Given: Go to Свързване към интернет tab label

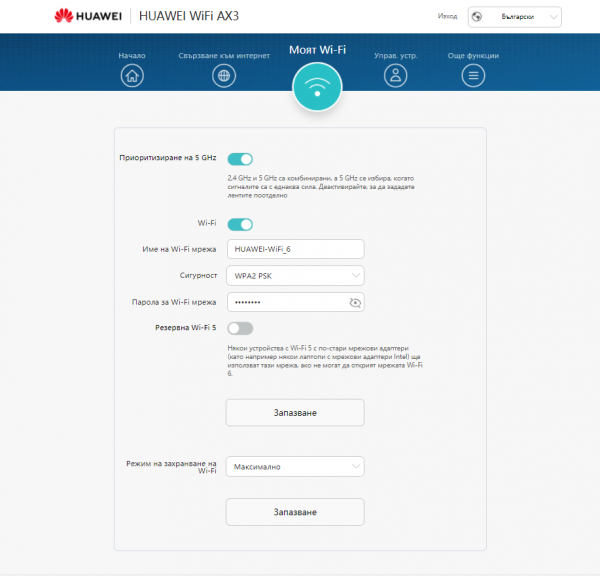Looking at the screenshot, I should click(x=224, y=55).
